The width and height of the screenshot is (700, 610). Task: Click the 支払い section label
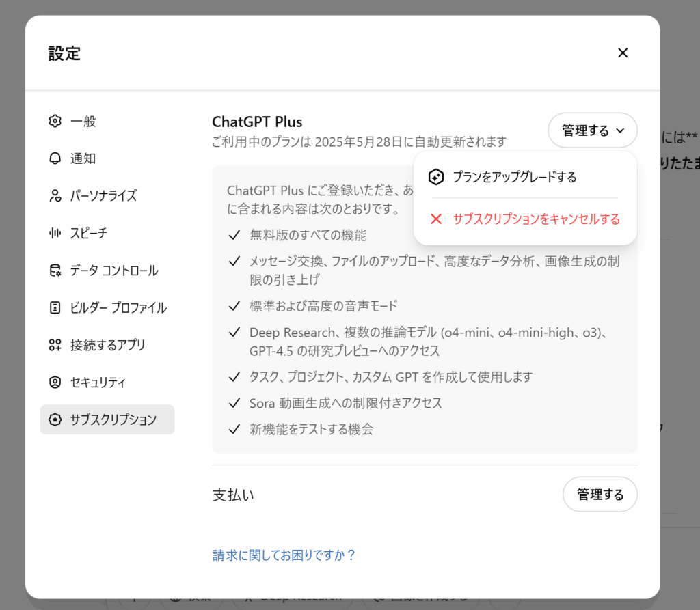233,495
